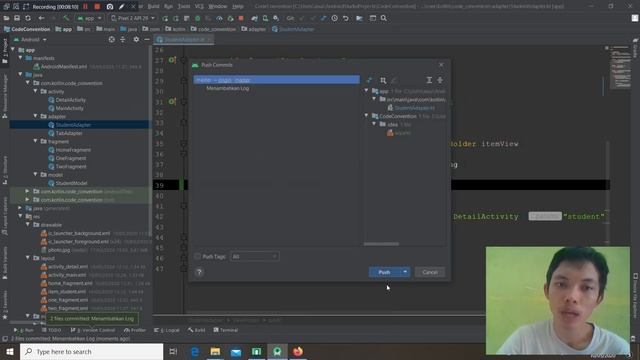Open the Help menu

[238, 7]
